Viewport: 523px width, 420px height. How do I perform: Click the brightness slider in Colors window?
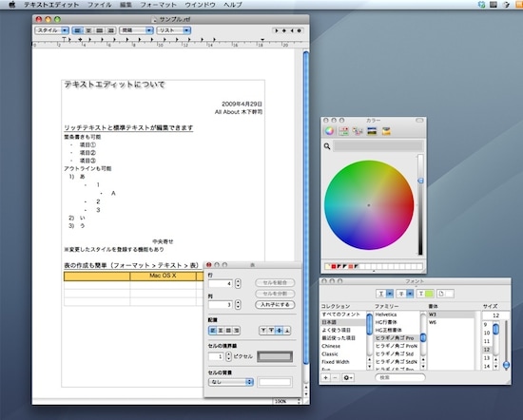(420, 204)
